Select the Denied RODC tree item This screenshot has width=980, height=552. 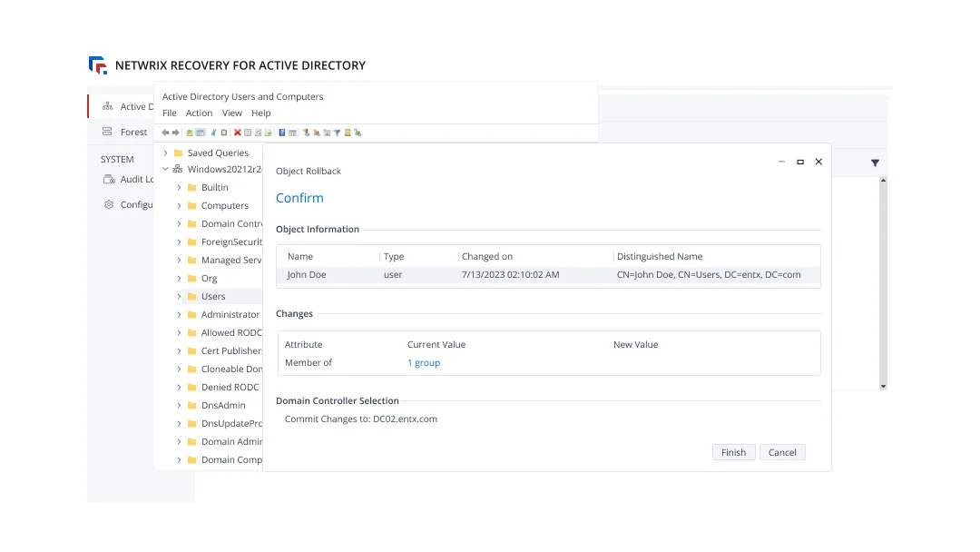click(x=230, y=387)
